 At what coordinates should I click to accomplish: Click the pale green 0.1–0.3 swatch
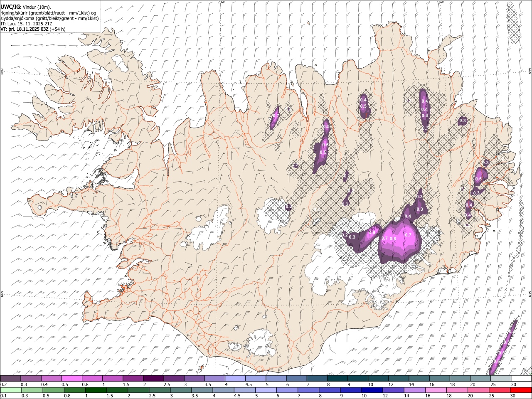11,390
